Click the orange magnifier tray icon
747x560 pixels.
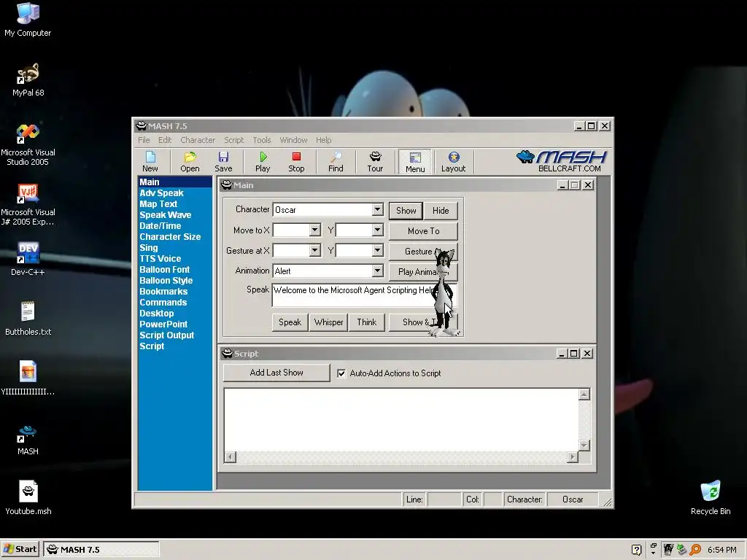[x=695, y=550]
